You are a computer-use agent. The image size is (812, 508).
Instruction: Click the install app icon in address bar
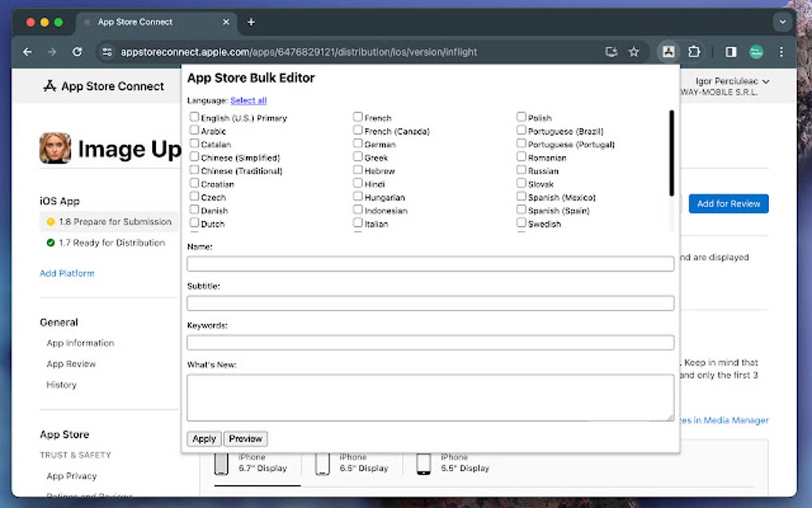[x=611, y=52]
